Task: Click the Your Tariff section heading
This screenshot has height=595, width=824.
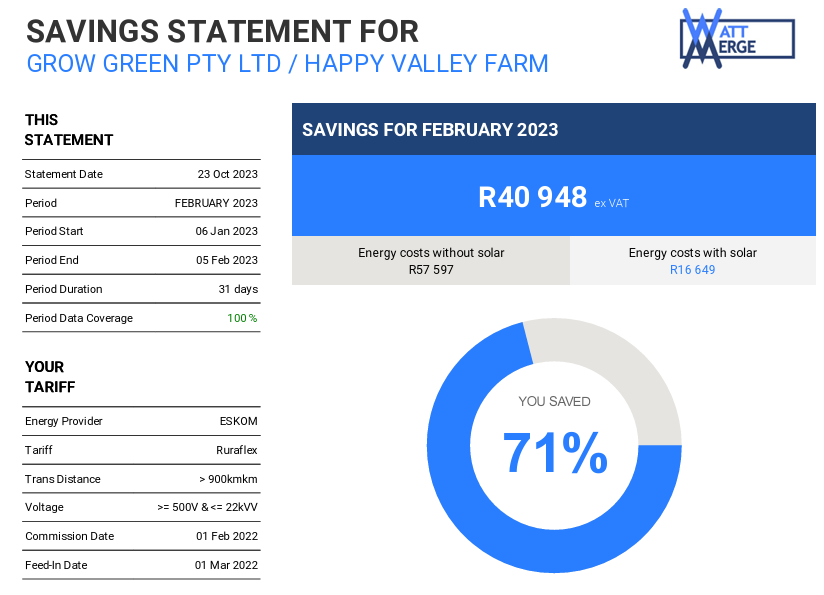Action: point(50,377)
